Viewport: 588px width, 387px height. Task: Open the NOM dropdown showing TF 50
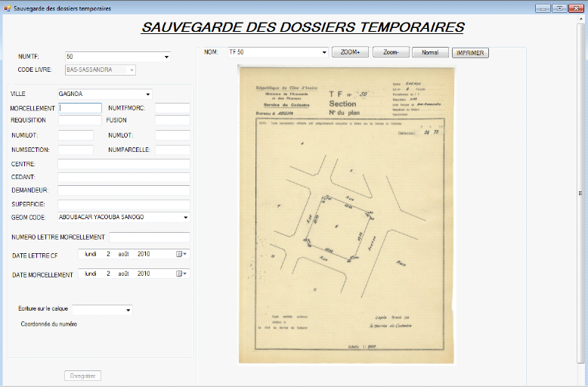[x=323, y=52]
